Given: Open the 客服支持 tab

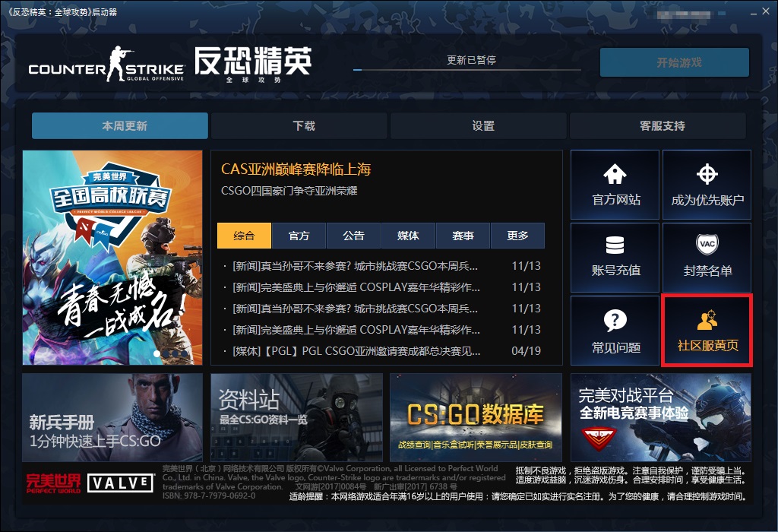Looking at the screenshot, I should [658, 125].
